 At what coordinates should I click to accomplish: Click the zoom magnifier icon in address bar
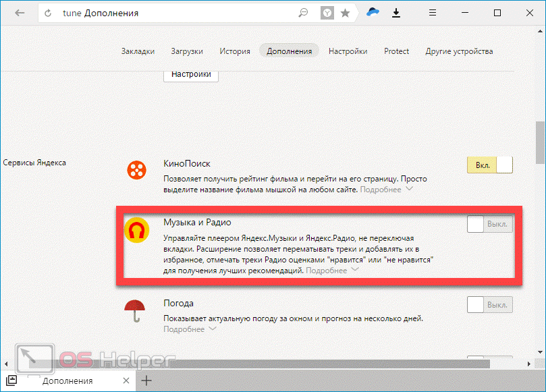point(304,13)
